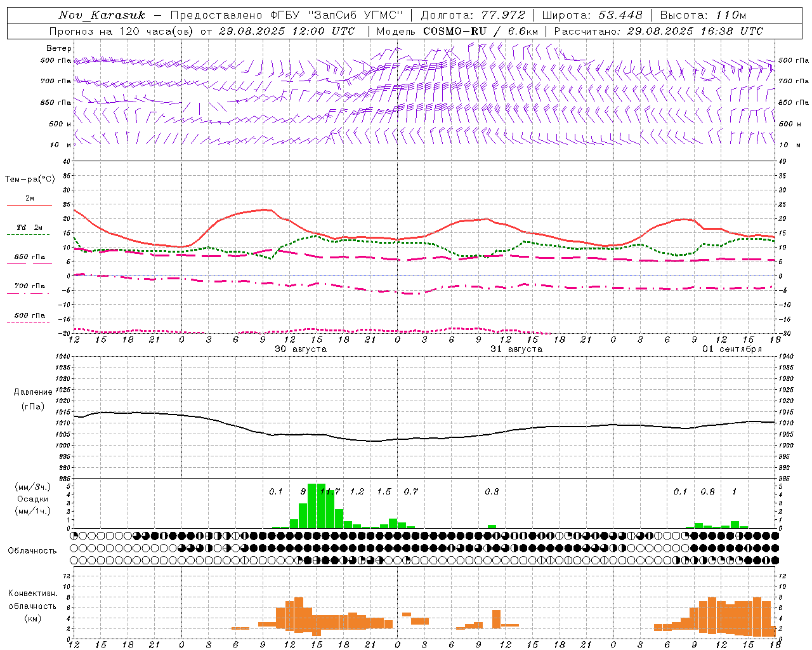The height and width of the screenshot is (650, 812).
Task: Click the longitude value Долгота: 77.972
Action: coord(473,15)
